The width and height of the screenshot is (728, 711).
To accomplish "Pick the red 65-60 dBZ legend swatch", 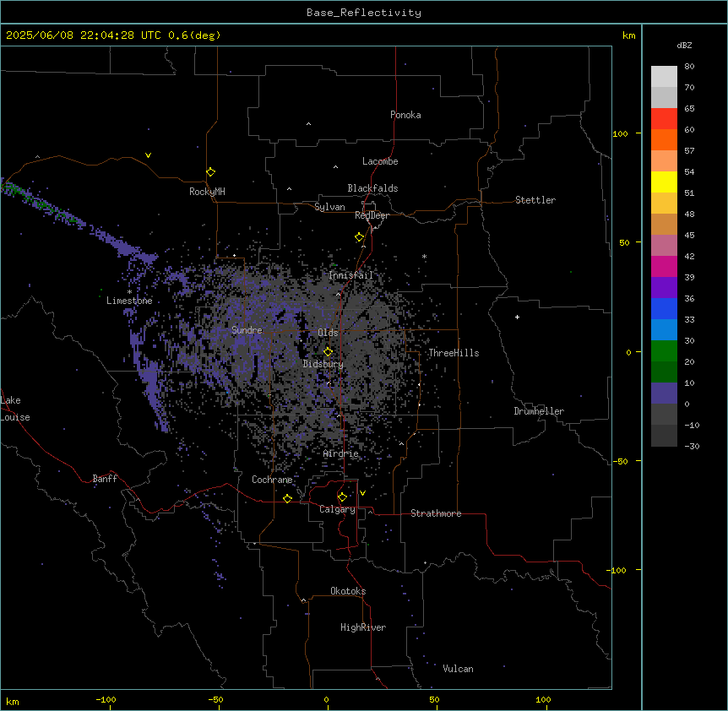I will 664,118.
